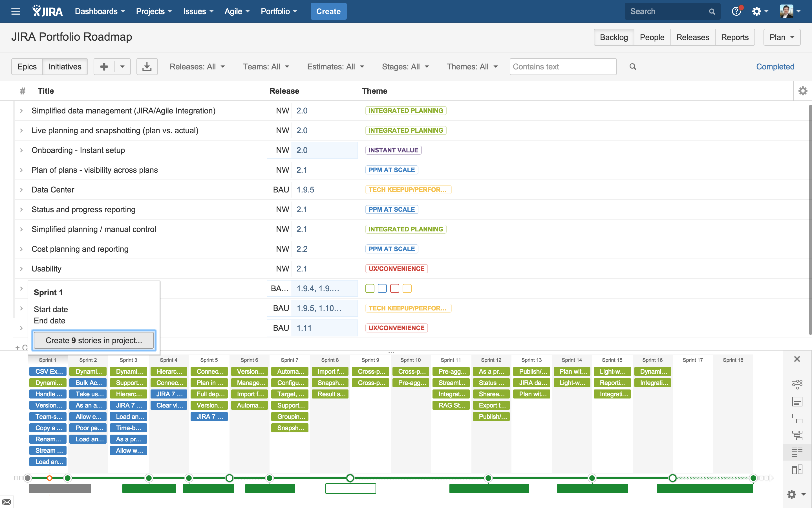
Task: Switch to the Releases tab
Action: point(692,37)
